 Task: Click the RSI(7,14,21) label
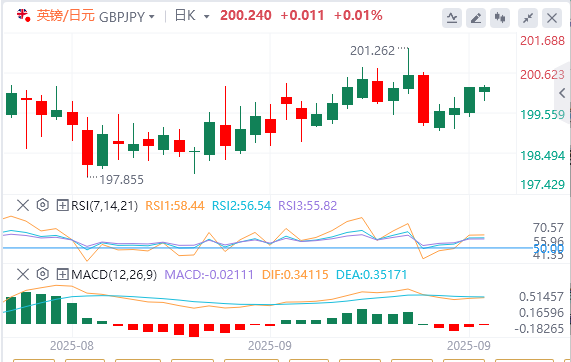point(105,205)
